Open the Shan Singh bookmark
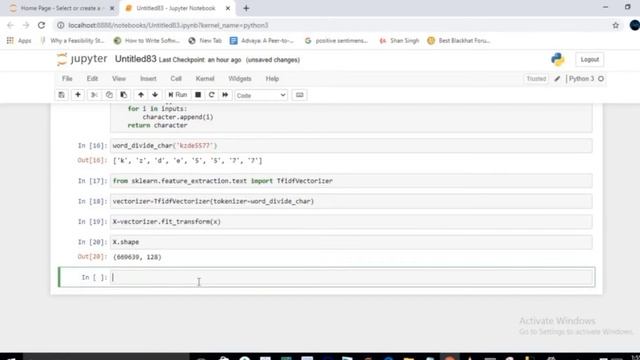This screenshot has width=640, height=360. 399,41
